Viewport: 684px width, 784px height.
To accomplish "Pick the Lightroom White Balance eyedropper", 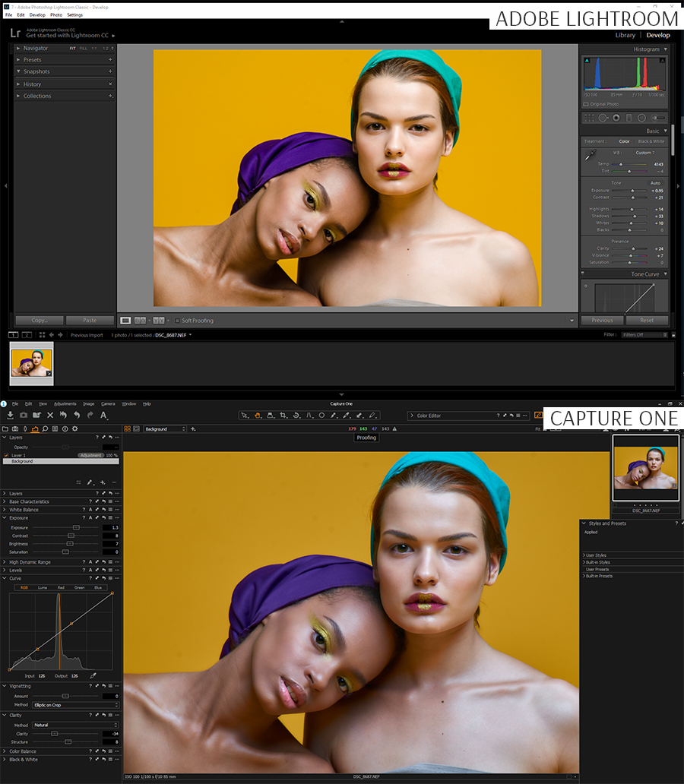I will click(591, 155).
